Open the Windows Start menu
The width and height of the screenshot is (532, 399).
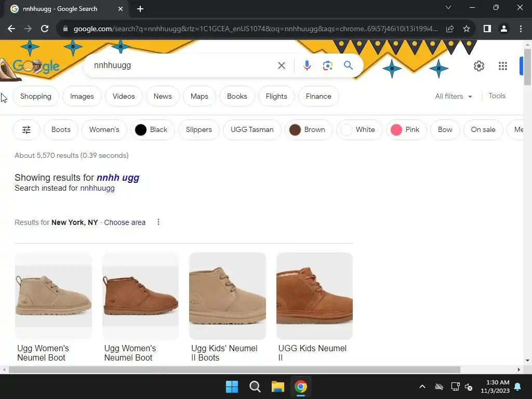point(232,387)
